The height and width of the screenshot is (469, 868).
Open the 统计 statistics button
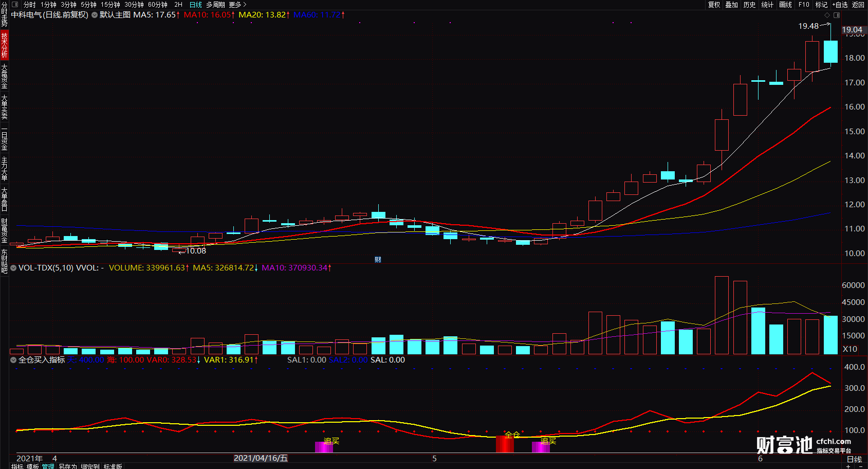[x=767, y=5]
